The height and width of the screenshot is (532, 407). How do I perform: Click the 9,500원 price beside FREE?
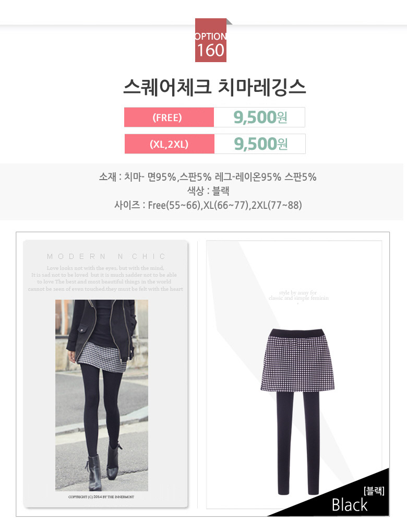[260, 117]
